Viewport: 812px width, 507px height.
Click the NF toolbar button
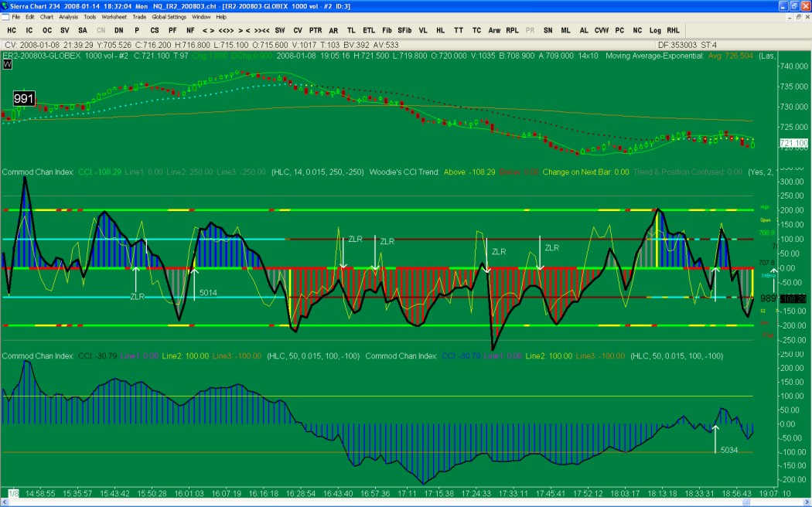pyautogui.click(x=190, y=30)
